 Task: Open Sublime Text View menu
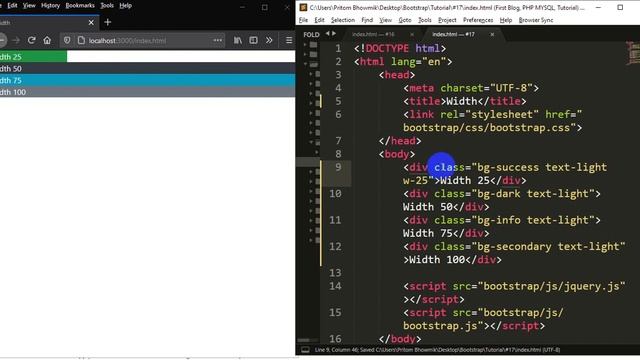(x=385, y=20)
